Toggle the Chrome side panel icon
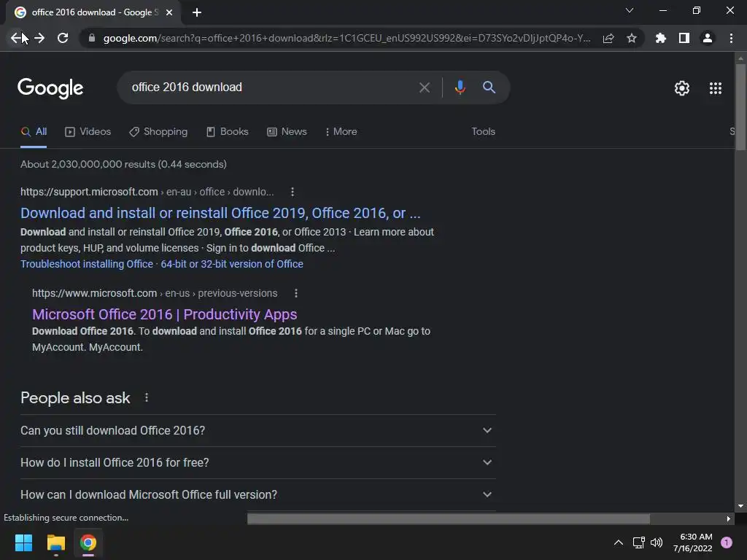 [x=684, y=38]
